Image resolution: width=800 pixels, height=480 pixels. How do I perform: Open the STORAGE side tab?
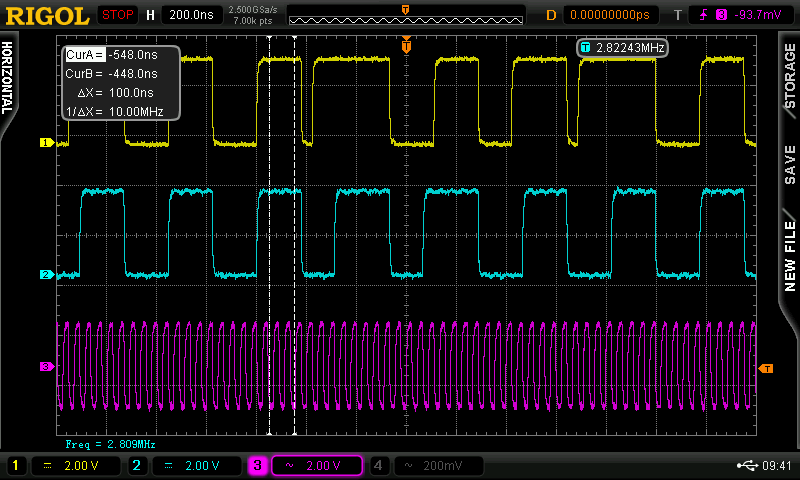[x=790, y=75]
